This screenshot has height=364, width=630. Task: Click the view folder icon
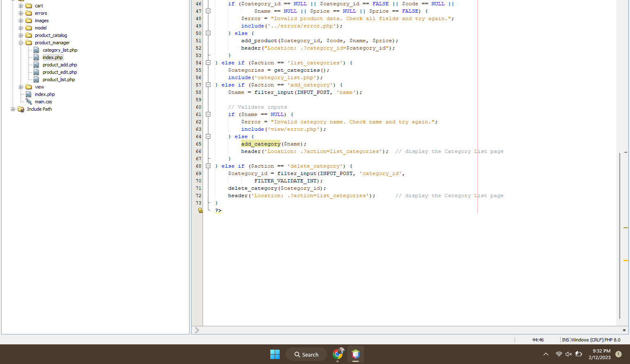(x=29, y=87)
